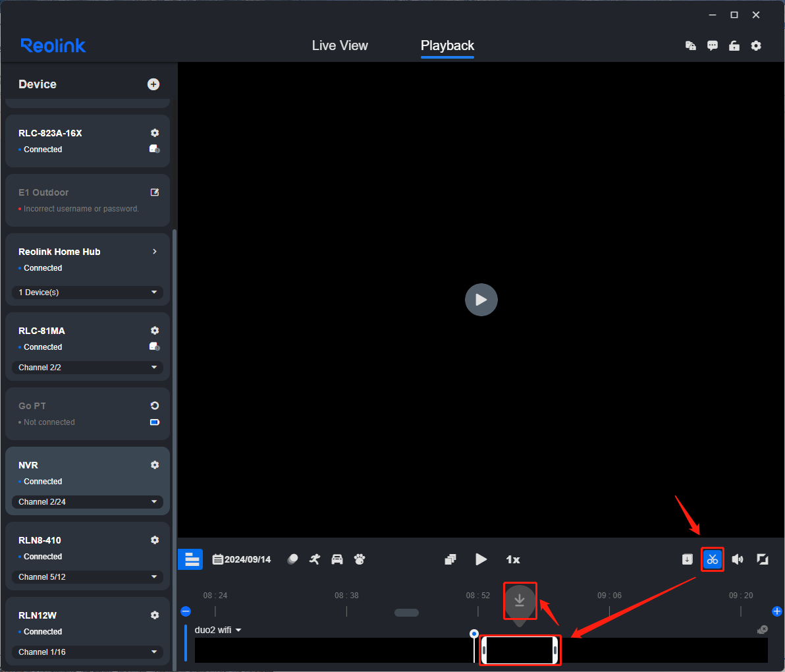Open Channel 1/16 dropdown under RLN12W
Screen dimensions: 785x672
tap(88, 652)
